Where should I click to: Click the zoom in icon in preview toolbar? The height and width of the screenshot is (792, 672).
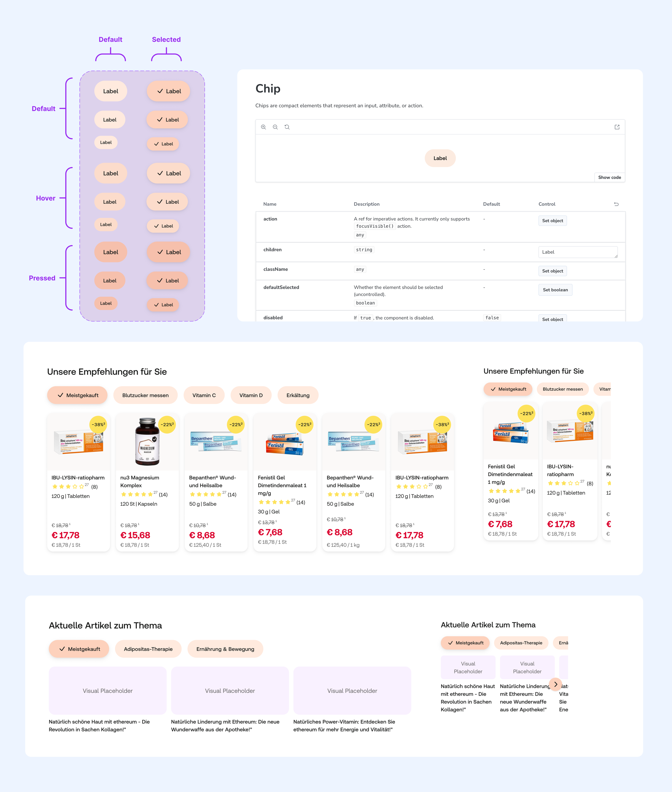pyautogui.click(x=263, y=127)
